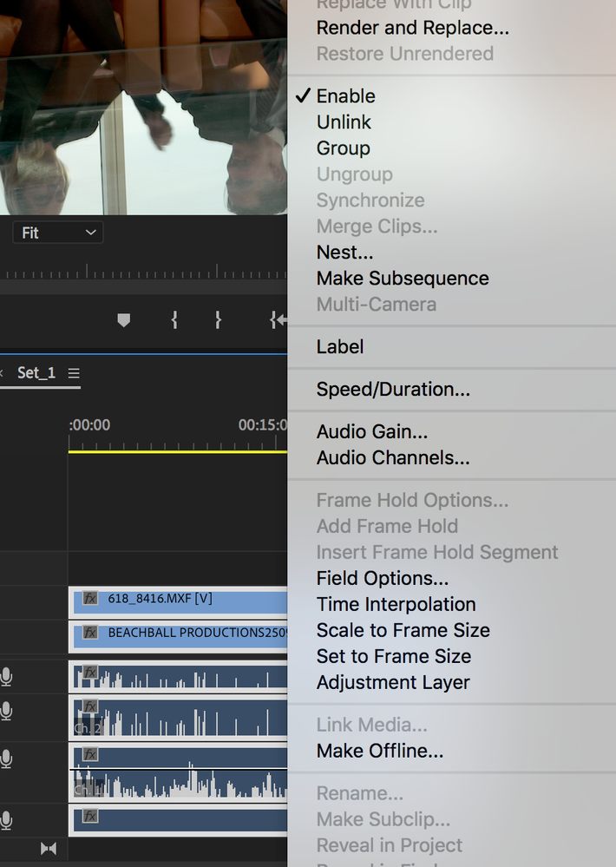Choose Nest... from the context menu
616x867 pixels.
[344, 253]
